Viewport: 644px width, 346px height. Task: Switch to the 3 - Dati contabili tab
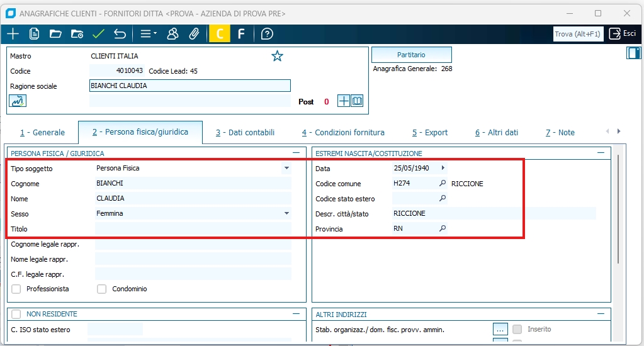coord(245,133)
